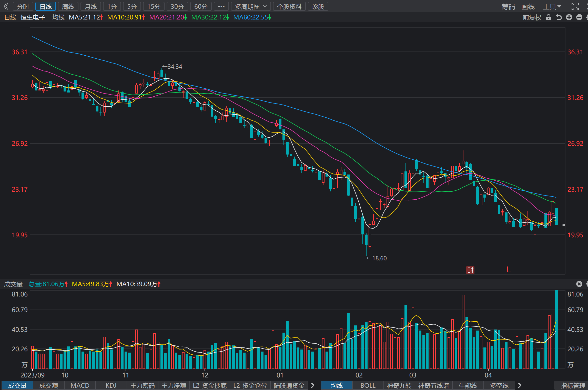
Task: Select the 成交额 indicator tab
Action: [49, 385]
